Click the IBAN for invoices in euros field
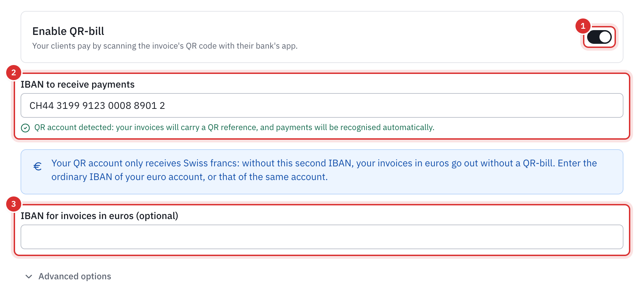Screen dimensions: 644x293 tap(322, 237)
